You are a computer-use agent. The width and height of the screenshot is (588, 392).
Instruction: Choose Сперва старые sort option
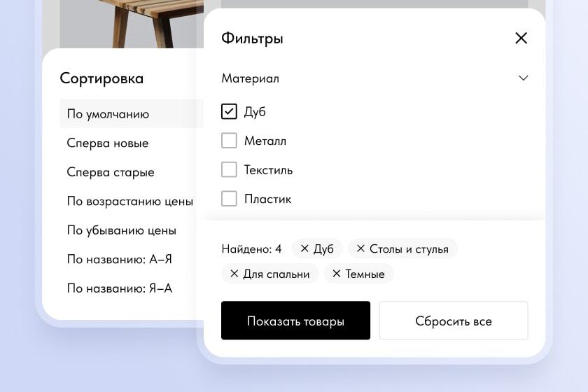(111, 172)
